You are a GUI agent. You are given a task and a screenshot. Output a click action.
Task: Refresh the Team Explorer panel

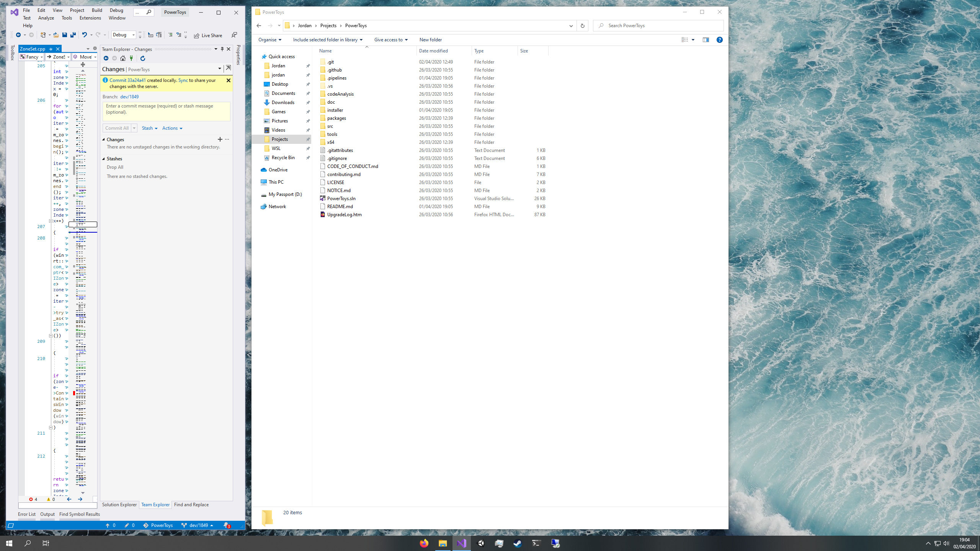click(143, 59)
